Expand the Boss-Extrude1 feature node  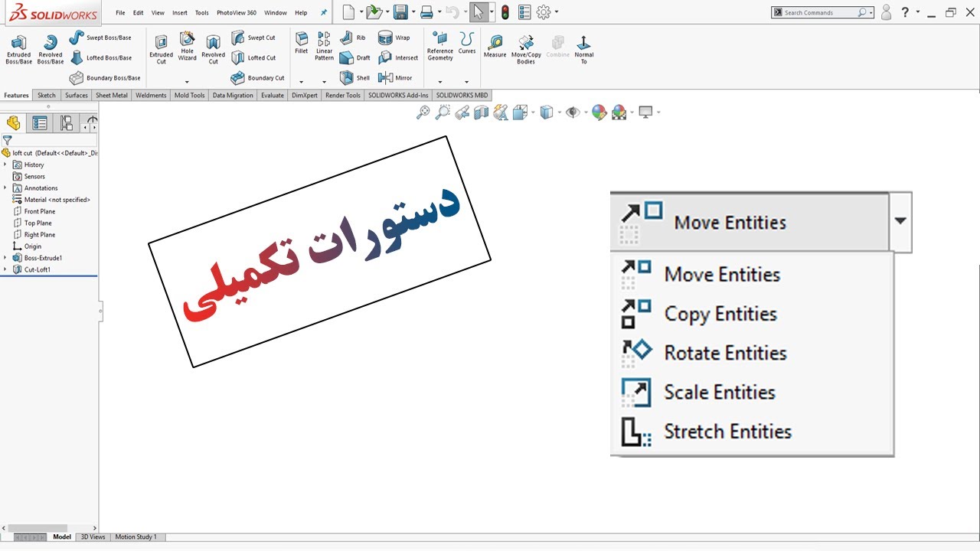coord(5,258)
